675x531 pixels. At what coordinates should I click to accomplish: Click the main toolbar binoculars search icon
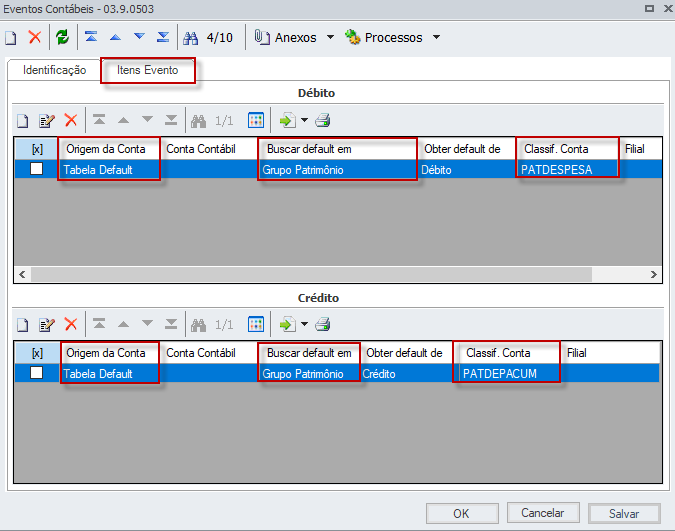pyautogui.click(x=191, y=38)
